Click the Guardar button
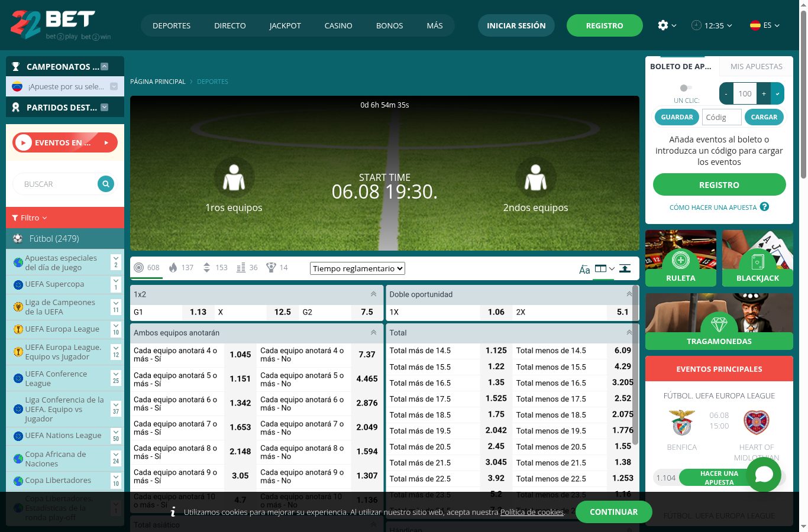This screenshot has width=808, height=532. (677, 117)
